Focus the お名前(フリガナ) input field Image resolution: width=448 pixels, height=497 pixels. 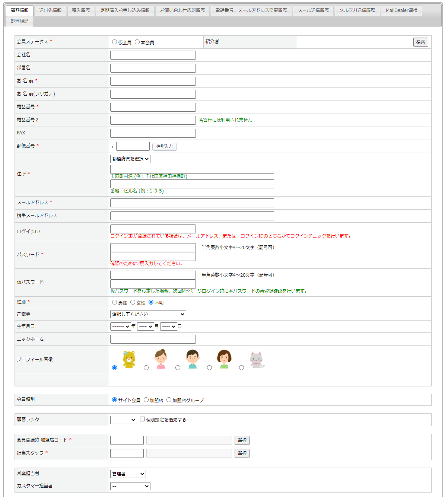coord(153,94)
